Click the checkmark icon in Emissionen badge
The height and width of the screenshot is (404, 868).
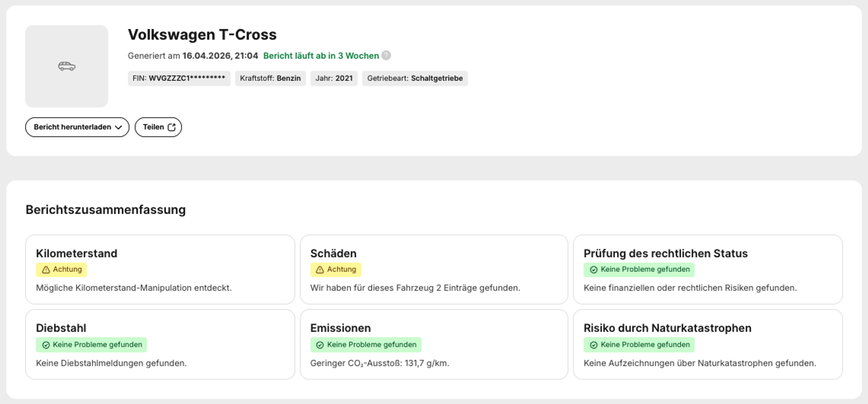pyautogui.click(x=320, y=345)
